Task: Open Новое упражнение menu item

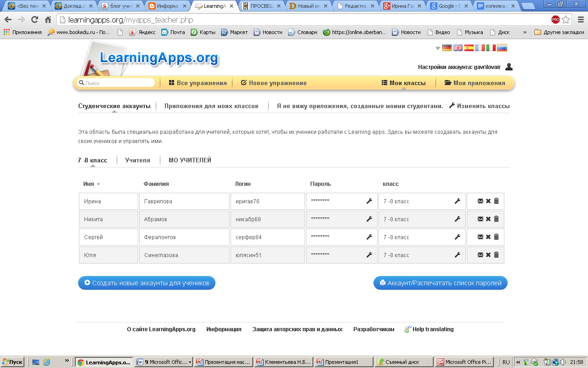Action: tap(274, 83)
